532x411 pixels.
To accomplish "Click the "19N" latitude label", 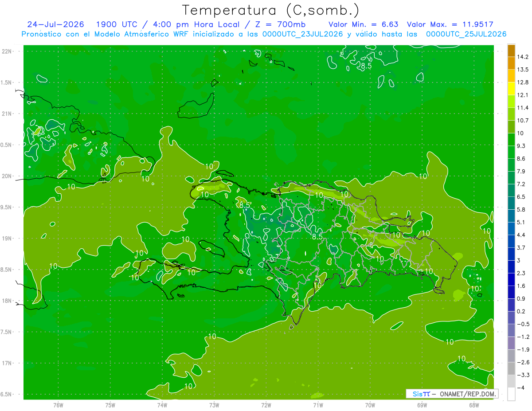I will 7,239.
